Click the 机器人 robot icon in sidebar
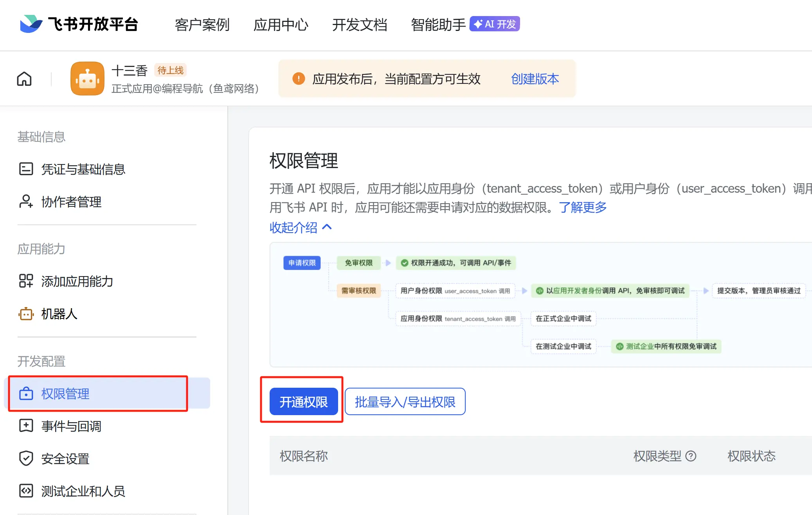The width and height of the screenshot is (812, 515). [x=26, y=314]
